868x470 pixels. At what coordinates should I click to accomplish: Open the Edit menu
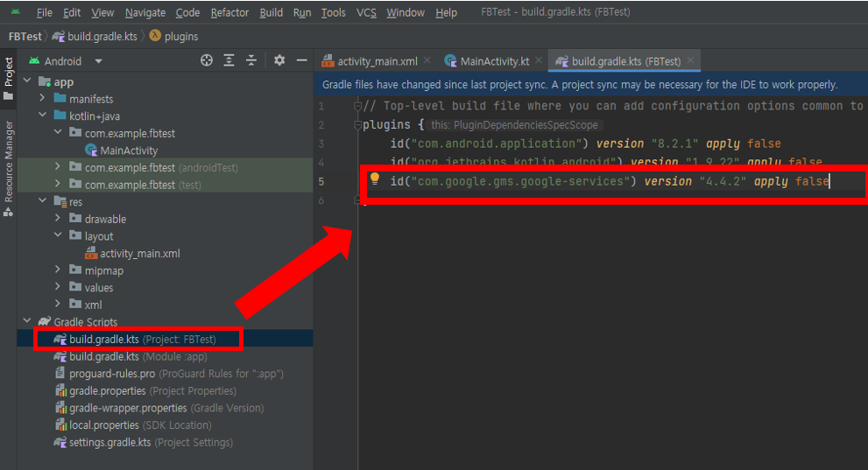coord(72,12)
